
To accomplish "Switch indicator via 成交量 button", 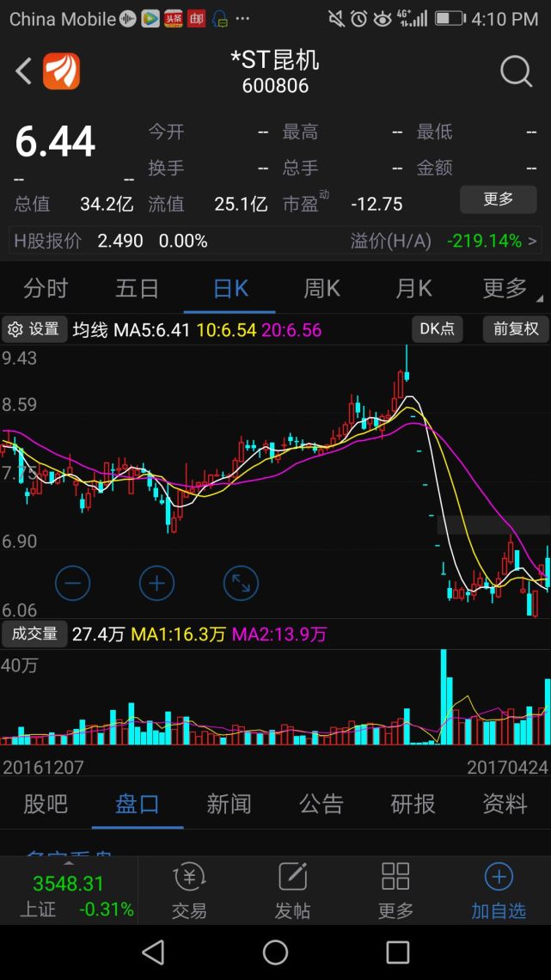I will pos(34,634).
